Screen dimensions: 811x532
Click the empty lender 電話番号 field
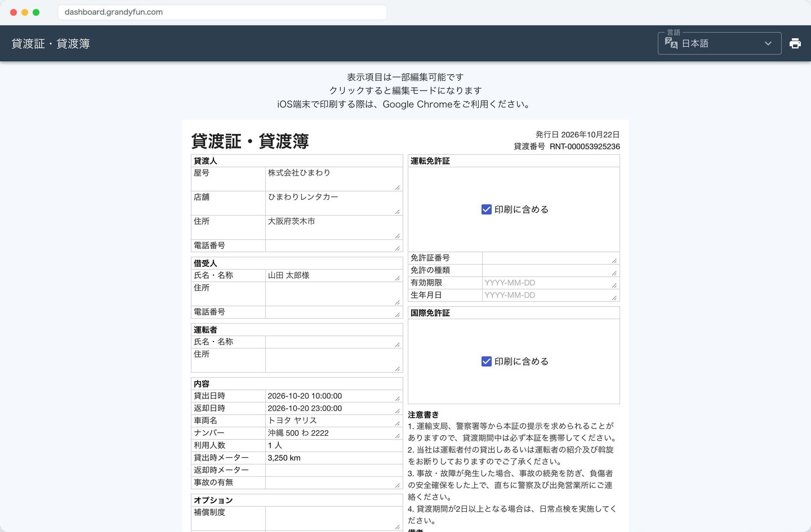(x=333, y=245)
